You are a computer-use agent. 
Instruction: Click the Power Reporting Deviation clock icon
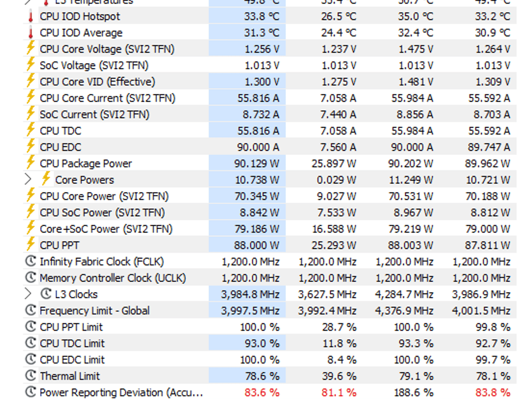31,392
